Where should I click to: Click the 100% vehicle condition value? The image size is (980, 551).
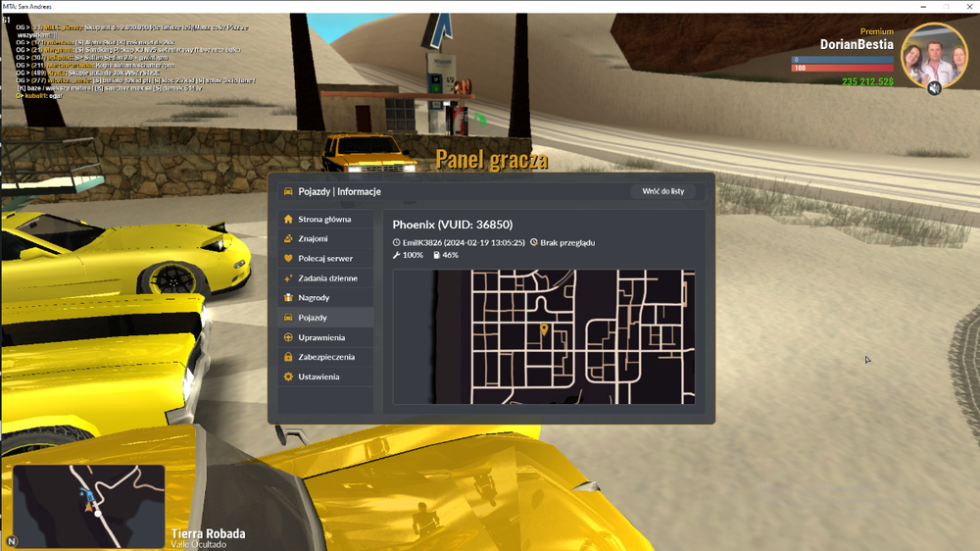[413, 255]
